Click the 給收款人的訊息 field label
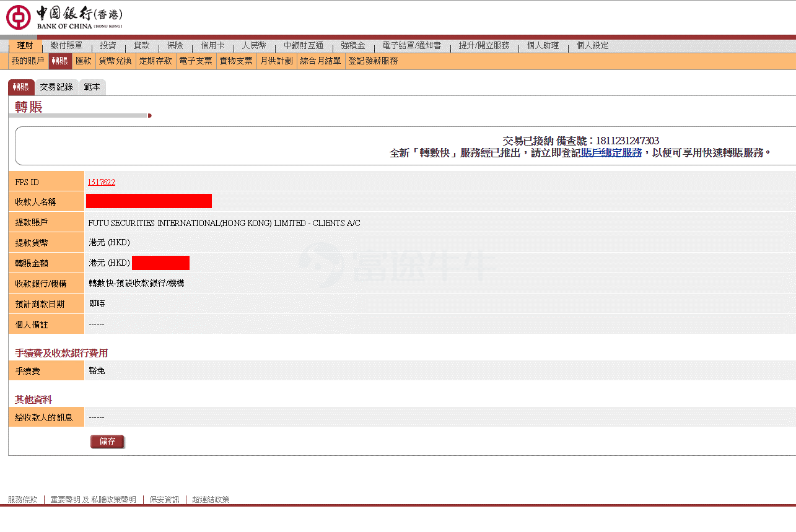 point(44,417)
